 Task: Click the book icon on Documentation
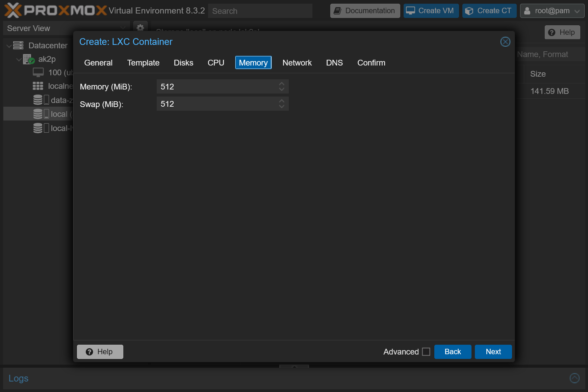pyautogui.click(x=337, y=11)
